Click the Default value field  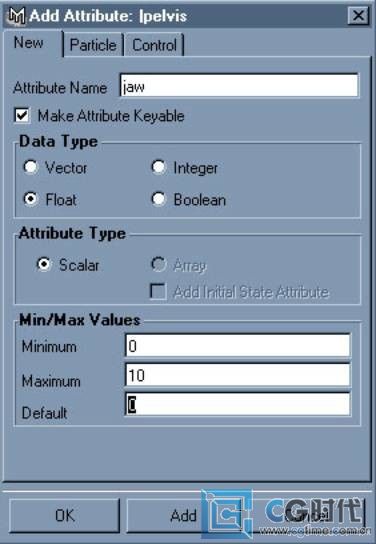point(238,405)
